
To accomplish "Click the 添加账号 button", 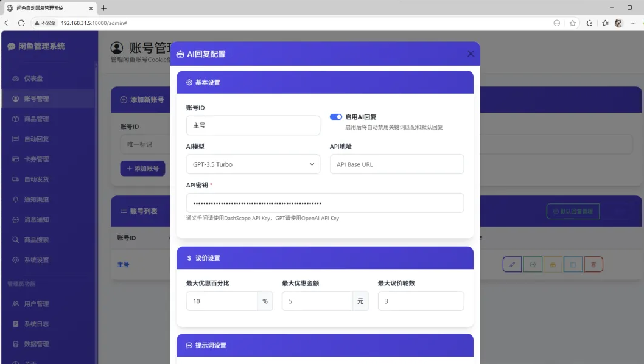I will coord(142,168).
